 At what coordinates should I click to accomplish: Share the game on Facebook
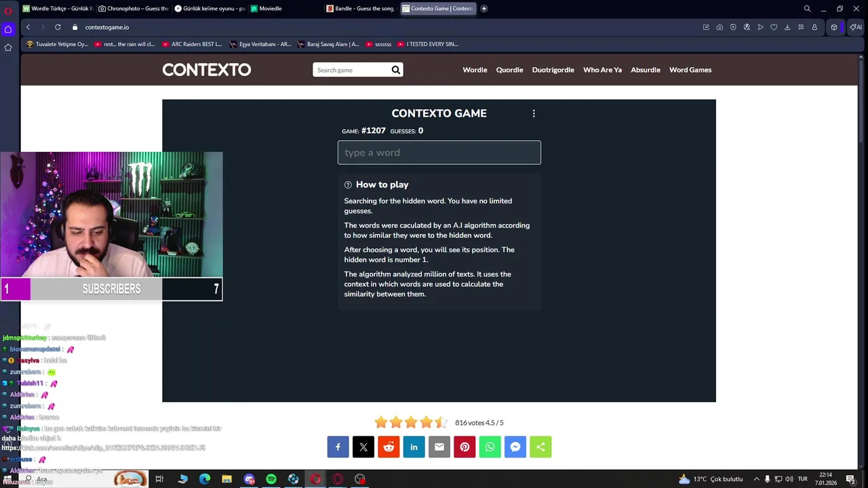coord(338,447)
